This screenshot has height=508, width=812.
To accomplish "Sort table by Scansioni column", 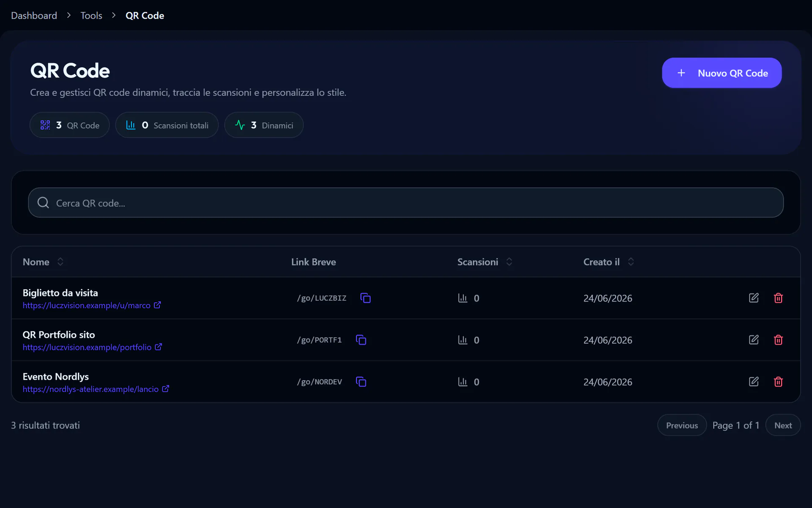I will 485,262.
